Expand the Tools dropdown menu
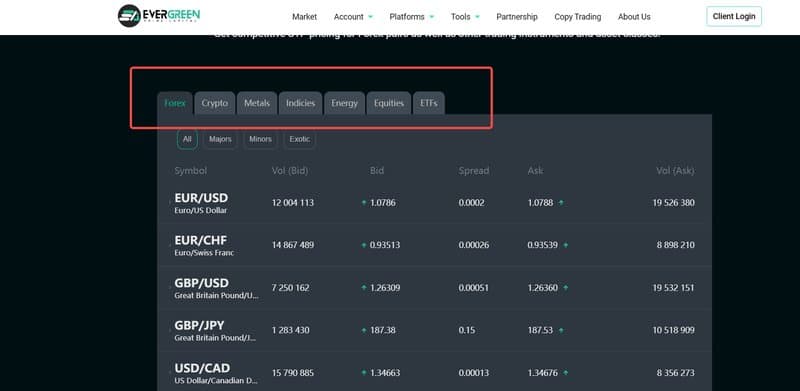800x391 pixels. click(465, 17)
